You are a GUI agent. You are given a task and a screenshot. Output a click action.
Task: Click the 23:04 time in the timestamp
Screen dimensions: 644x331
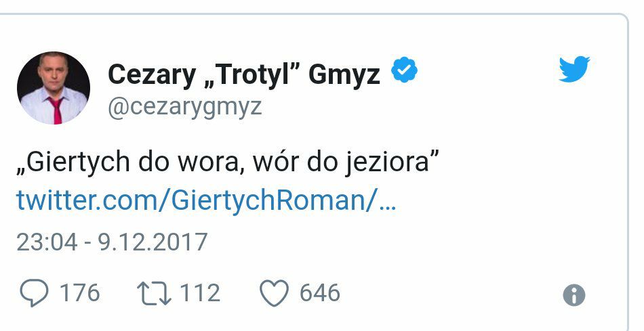(46, 242)
